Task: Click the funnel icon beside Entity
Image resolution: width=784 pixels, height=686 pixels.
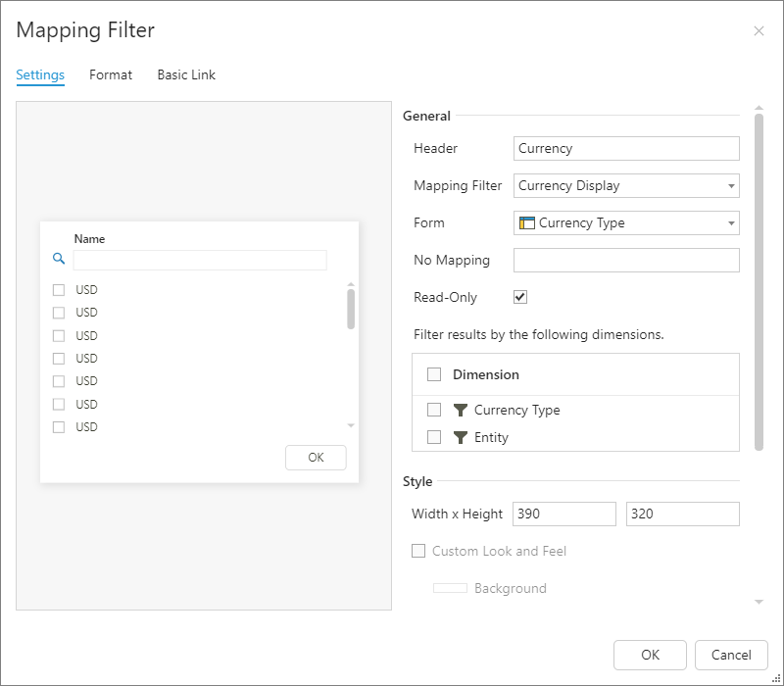Action: pyautogui.click(x=461, y=438)
